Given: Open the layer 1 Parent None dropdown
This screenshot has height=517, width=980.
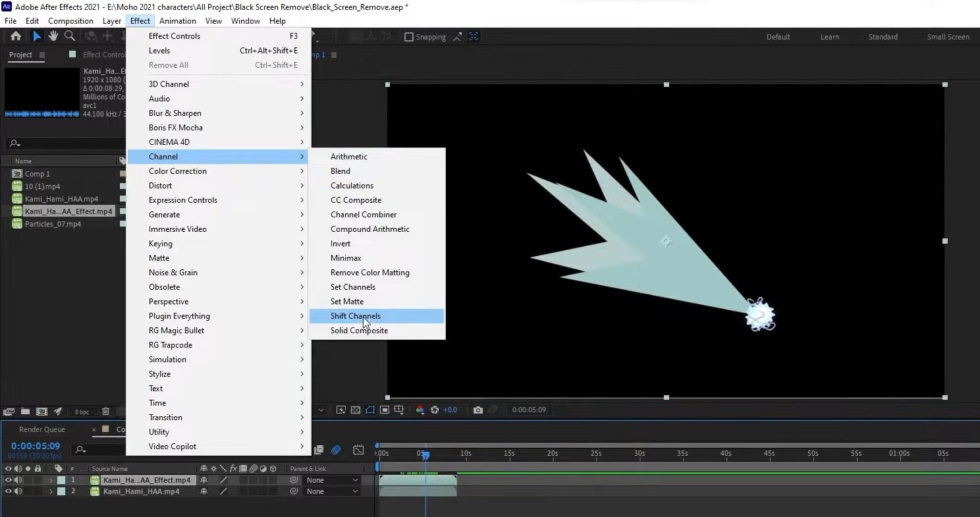Looking at the screenshot, I should coord(331,480).
